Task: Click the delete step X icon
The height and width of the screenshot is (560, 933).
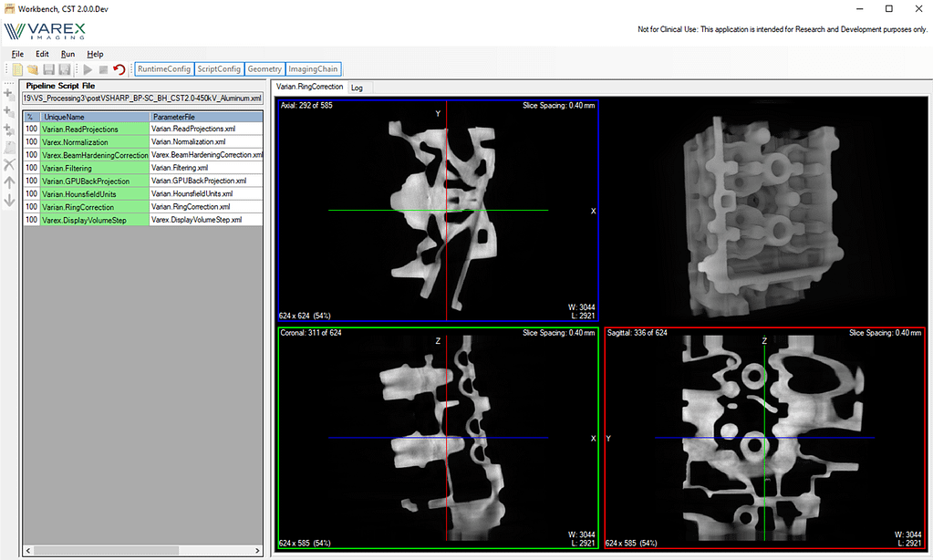Action: [9, 165]
